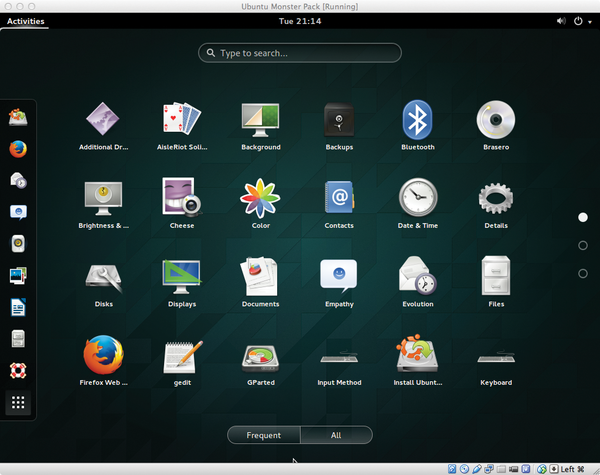Screen dimensions: 600x475
Task: Launch Rhythmbox speaker icon in dash
Action: (18, 244)
